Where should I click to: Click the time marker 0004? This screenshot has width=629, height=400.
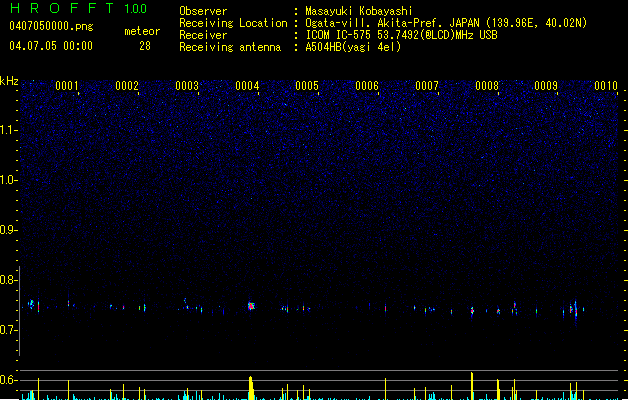coord(247,86)
